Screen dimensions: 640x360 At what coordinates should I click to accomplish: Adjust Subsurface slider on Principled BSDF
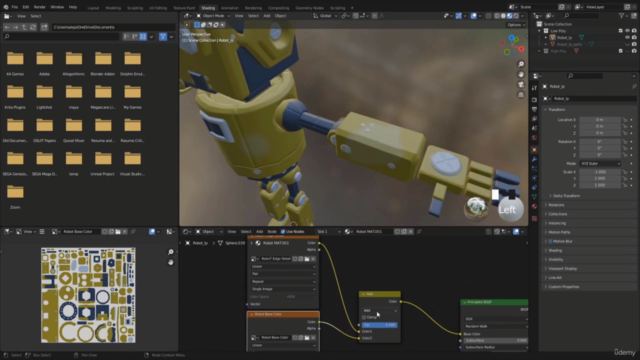coord(496,340)
